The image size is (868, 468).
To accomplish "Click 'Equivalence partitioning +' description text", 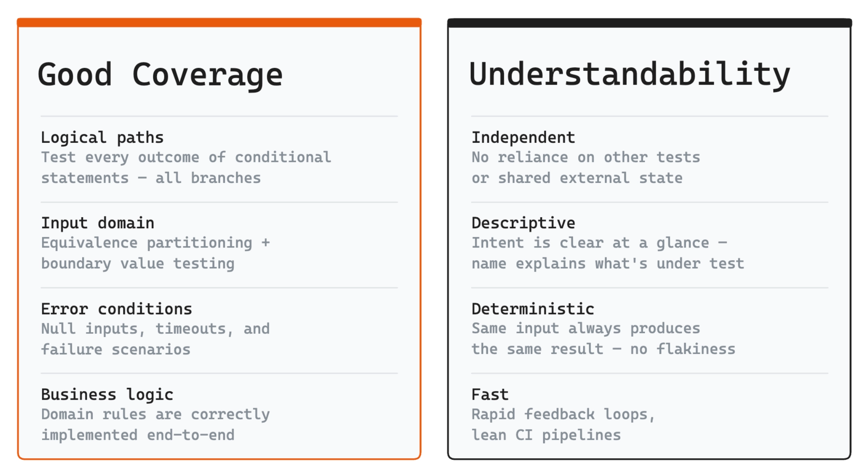I will click(155, 243).
